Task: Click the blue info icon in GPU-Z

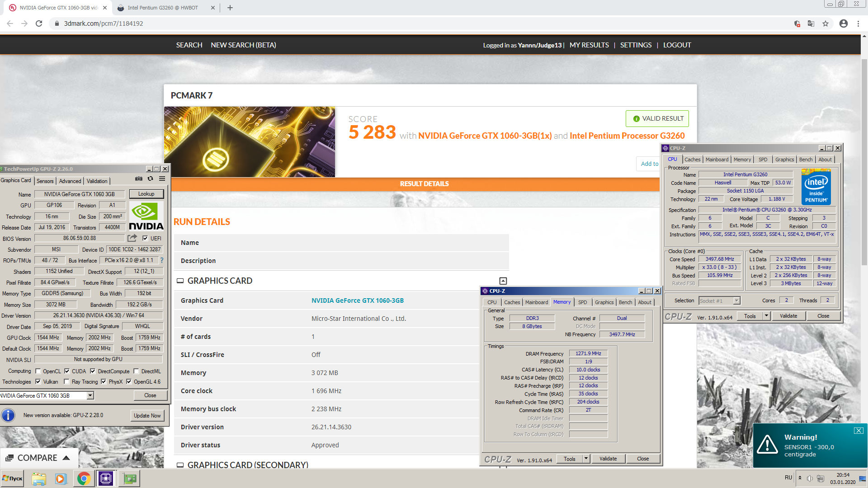Action: click(x=8, y=415)
